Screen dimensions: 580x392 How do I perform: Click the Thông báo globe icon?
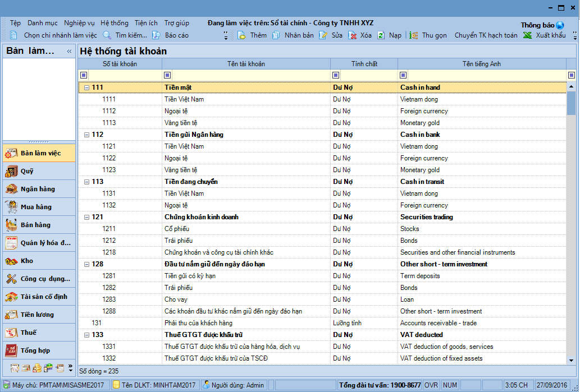point(560,25)
